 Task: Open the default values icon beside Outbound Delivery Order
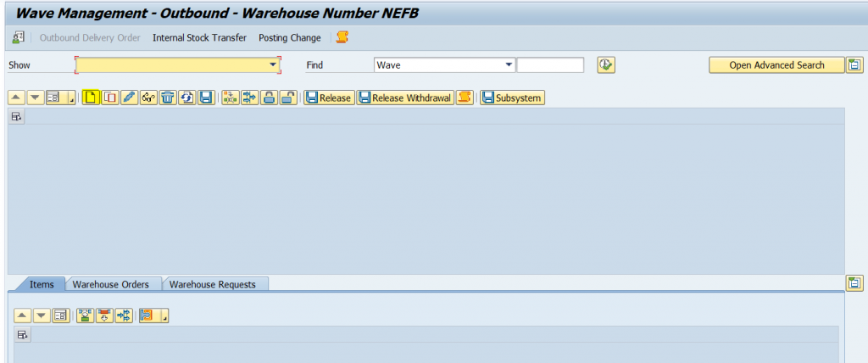[x=19, y=37]
